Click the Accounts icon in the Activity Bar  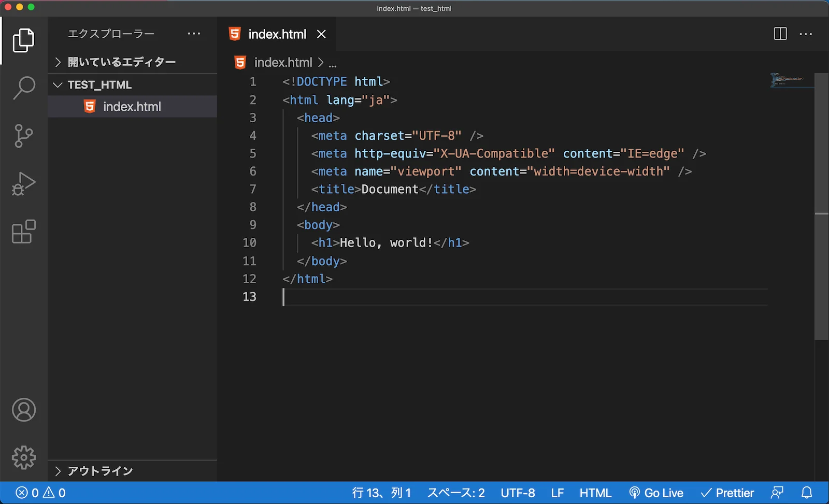(x=23, y=410)
